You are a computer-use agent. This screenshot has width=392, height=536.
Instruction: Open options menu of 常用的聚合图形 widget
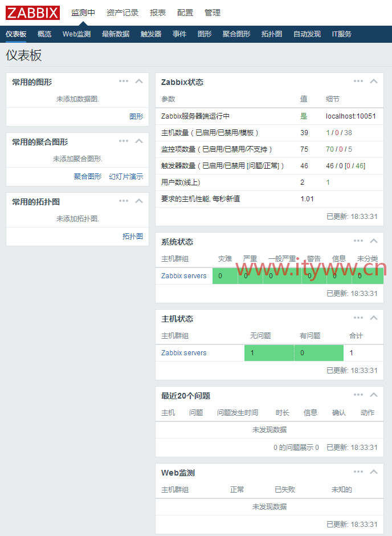(124, 141)
